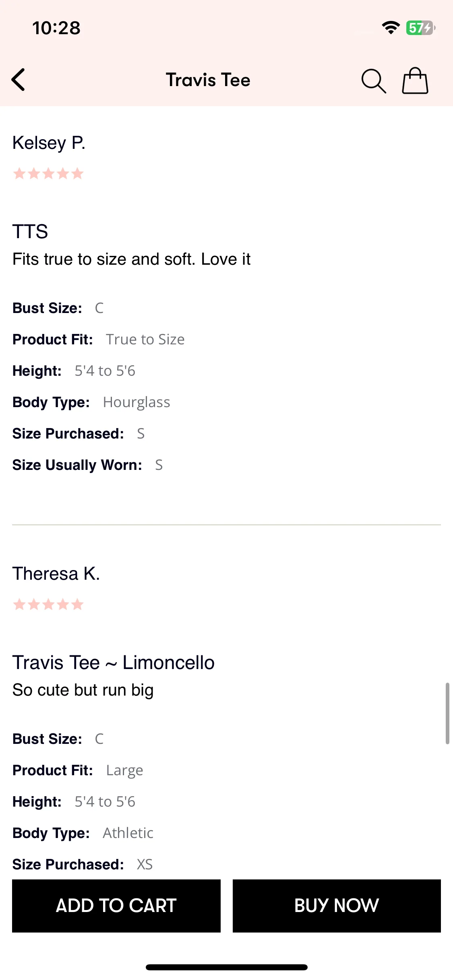Tap reviewer name Kelsey P.
Screen dimensions: 453x980
(x=49, y=143)
